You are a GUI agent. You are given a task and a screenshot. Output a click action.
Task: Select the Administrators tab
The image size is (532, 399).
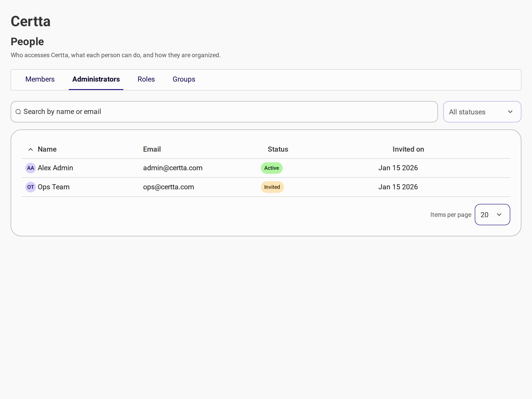point(96,79)
